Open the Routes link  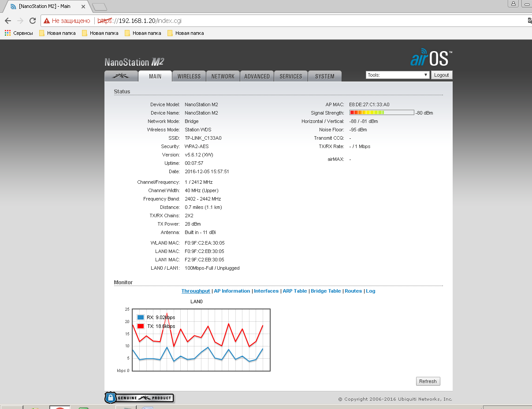click(x=353, y=291)
